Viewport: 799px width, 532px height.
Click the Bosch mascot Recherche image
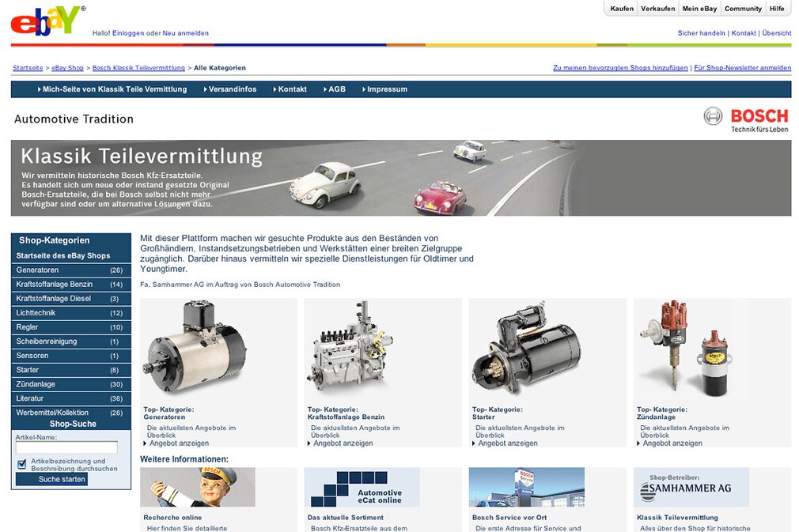coord(198,487)
